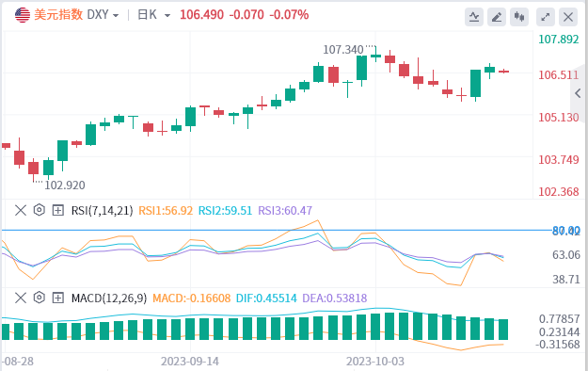Click the 107.892 price axis label
The height and width of the screenshot is (371, 588).
coord(559,39)
